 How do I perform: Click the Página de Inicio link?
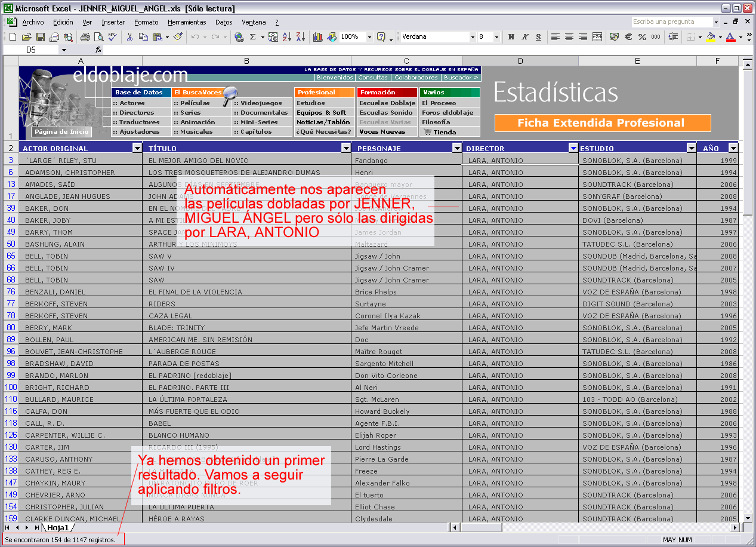pos(61,132)
